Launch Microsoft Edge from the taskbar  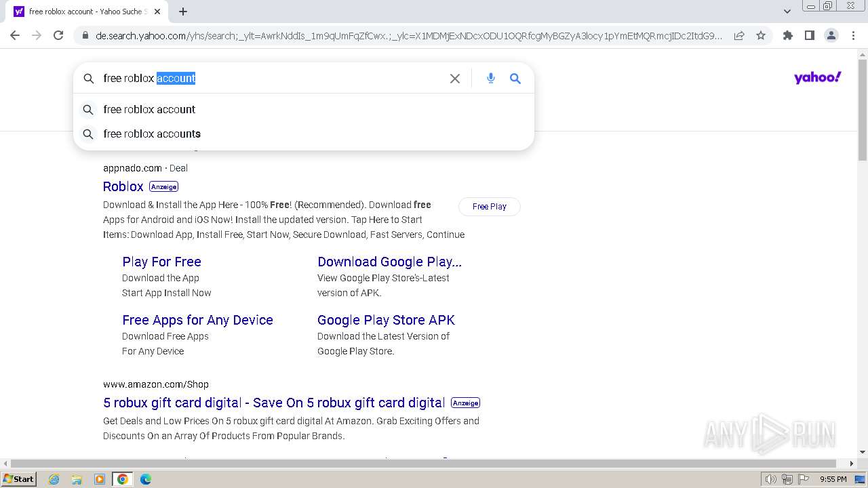(146, 479)
